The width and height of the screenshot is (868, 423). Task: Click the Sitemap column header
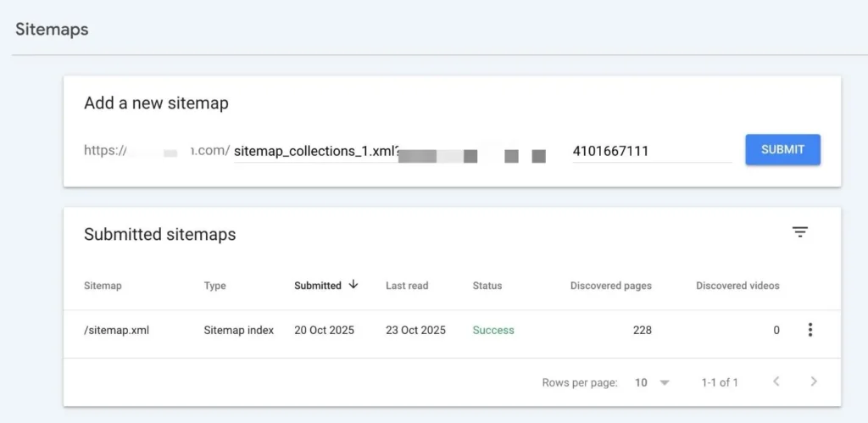[103, 286]
